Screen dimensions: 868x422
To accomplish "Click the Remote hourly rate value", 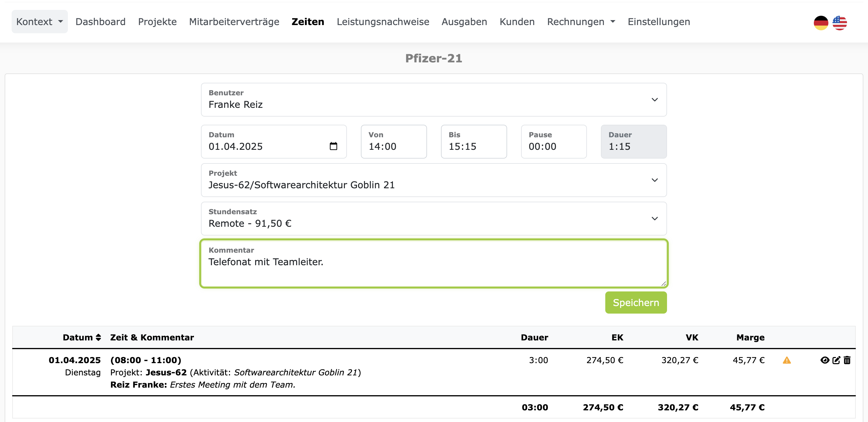I will click(x=250, y=223).
